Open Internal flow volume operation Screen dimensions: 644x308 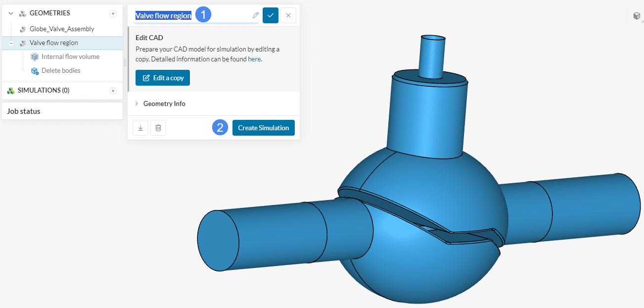coord(70,57)
